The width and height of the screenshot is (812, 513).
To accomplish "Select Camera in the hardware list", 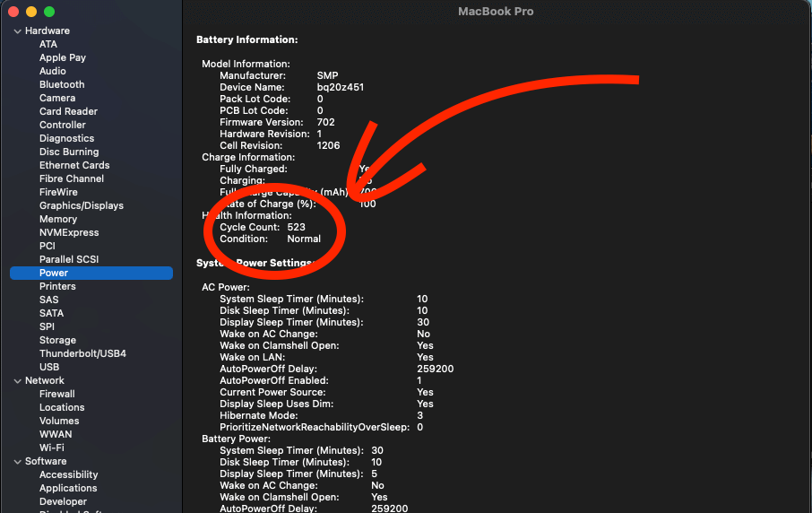I will pyautogui.click(x=57, y=99).
